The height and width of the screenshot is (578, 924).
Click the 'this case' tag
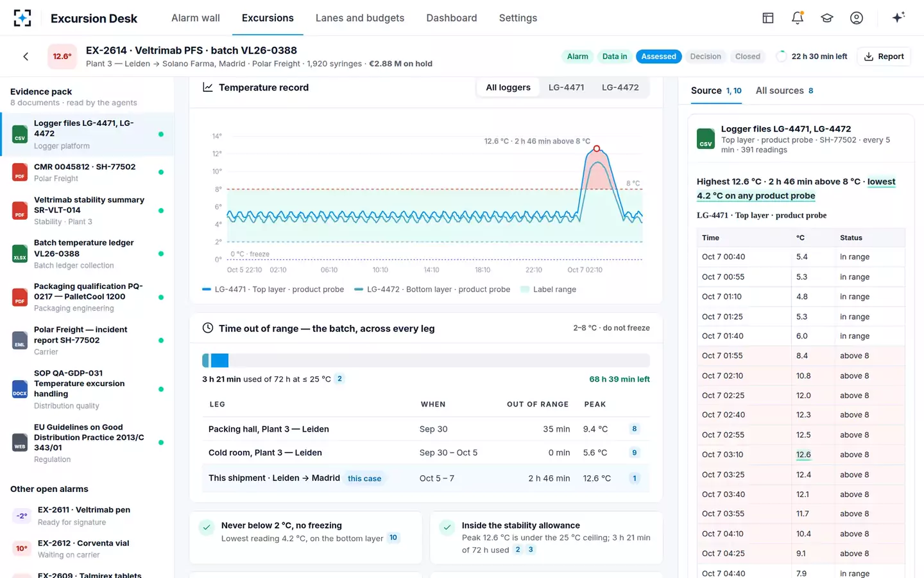(x=364, y=478)
